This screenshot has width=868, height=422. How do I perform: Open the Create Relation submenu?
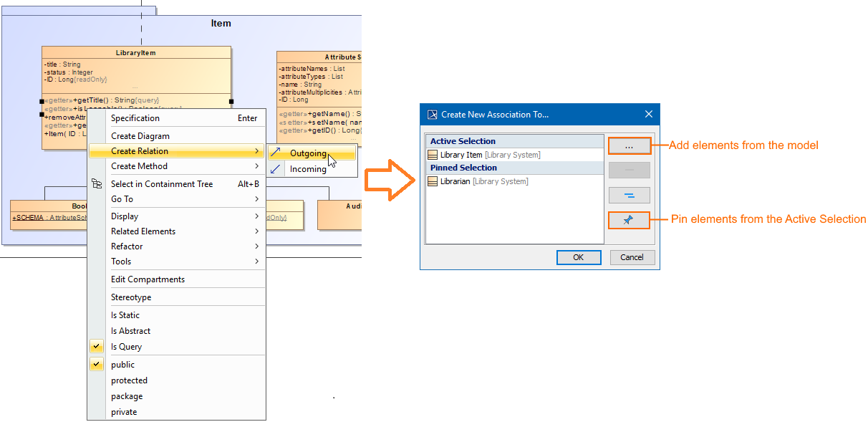pos(176,151)
